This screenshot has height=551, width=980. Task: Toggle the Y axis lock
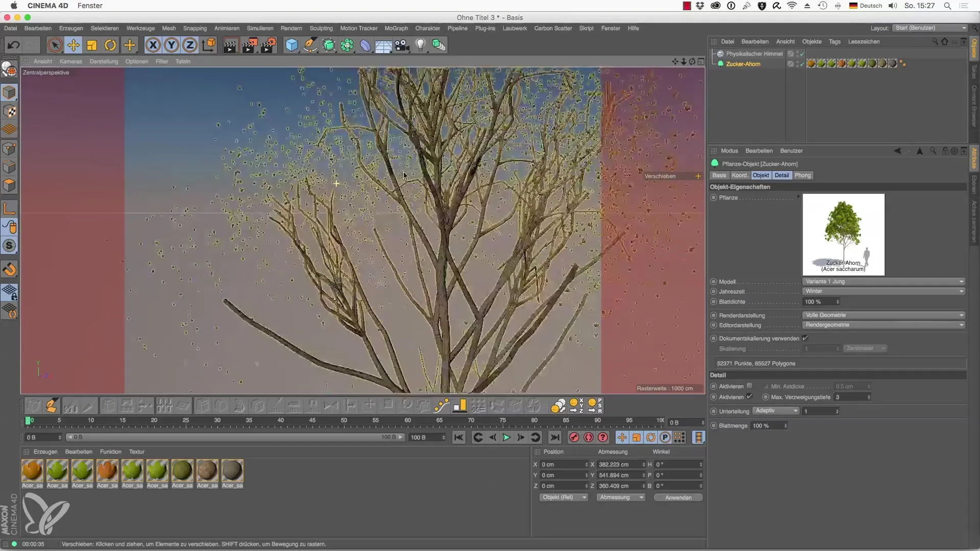171,45
